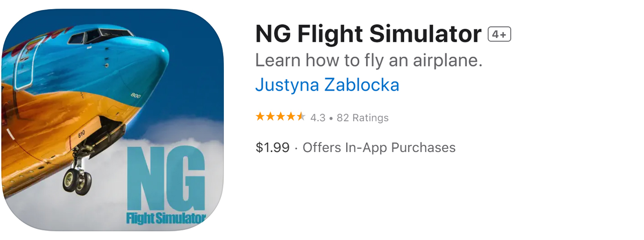Viewport: 644px width, 240px height.
Task: Click the first orange rating star
Action: pyautogui.click(x=260, y=117)
